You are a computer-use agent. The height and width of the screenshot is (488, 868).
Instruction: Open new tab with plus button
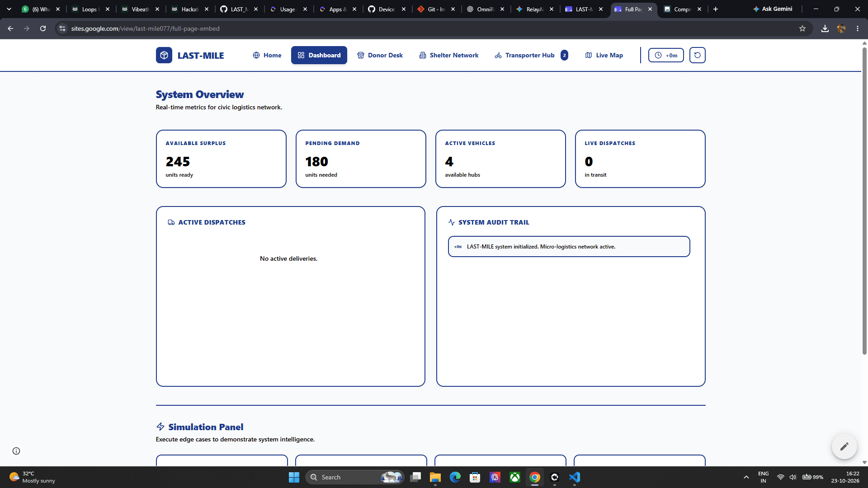(715, 9)
